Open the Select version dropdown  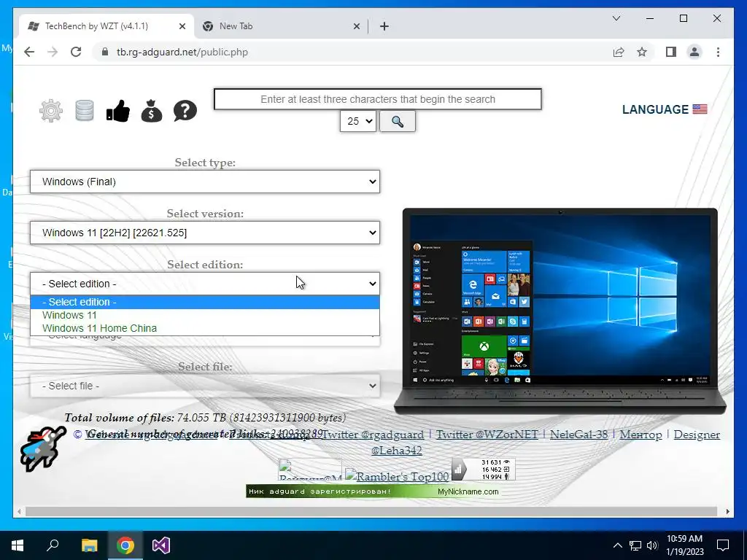[x=205, y=233]
